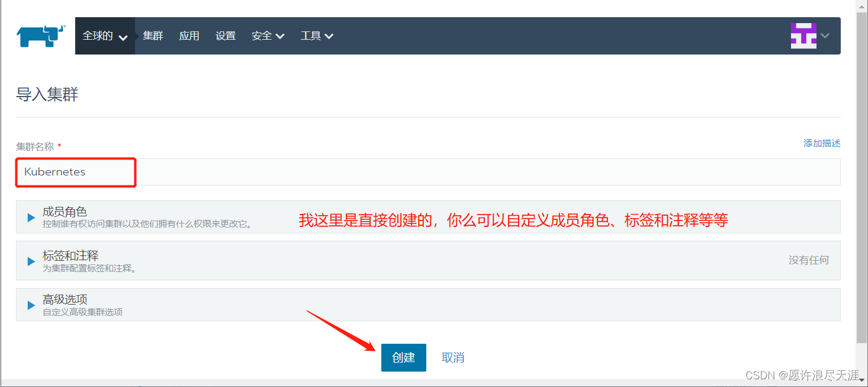Expand the 标签和注释 section

click(x=428, y=261)
